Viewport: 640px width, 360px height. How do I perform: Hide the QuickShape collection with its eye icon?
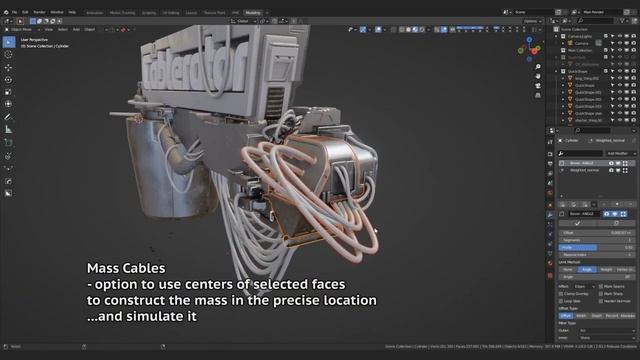[x=620, y=71]
